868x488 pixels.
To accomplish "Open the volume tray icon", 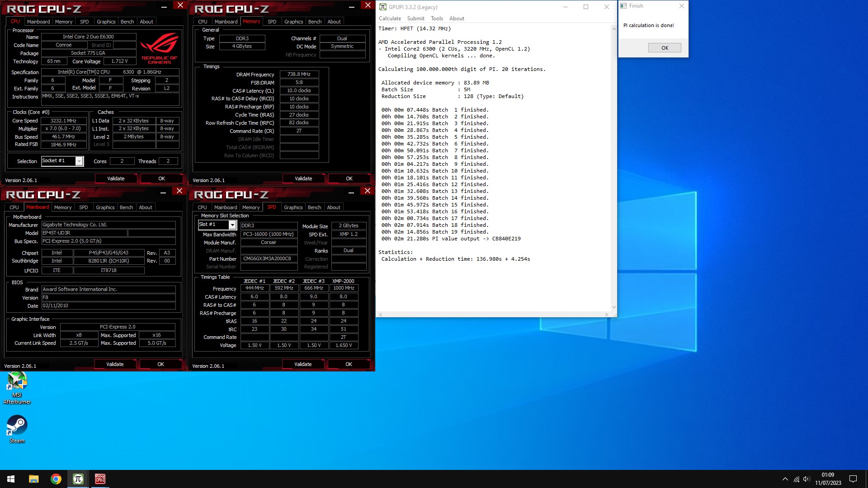I will pos(807,479).
